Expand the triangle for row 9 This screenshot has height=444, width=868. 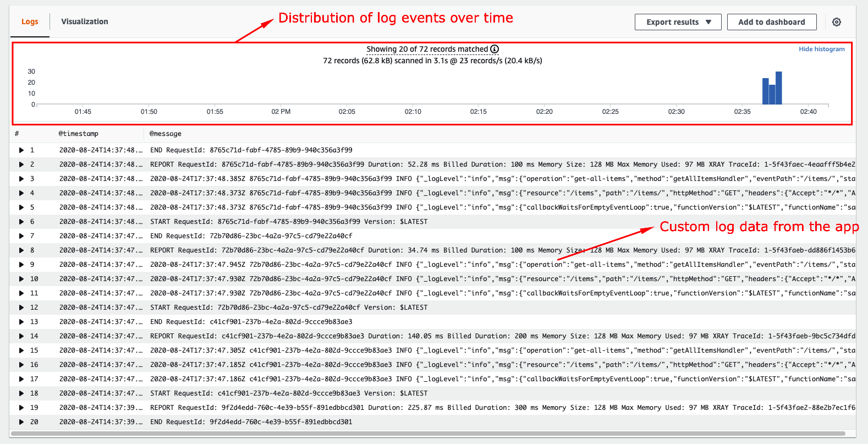pos(21,265)
